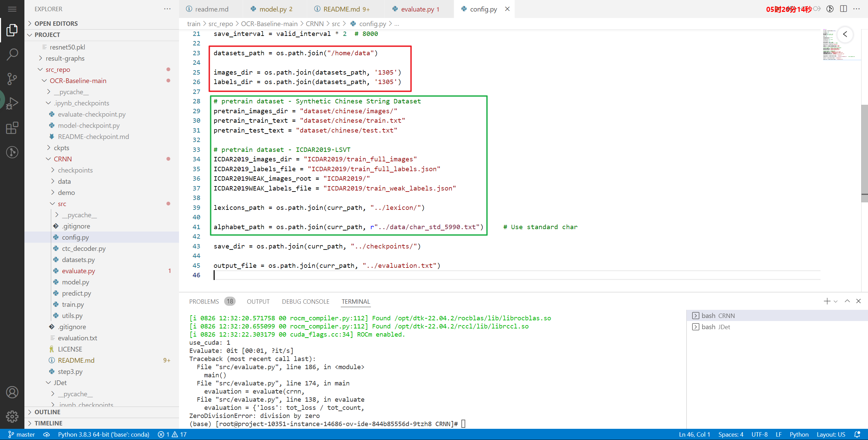The height and width of the screenshot is (440, 868).
Task: Collapse the sidebar arrow button near minimap
Action: [845, 34]
